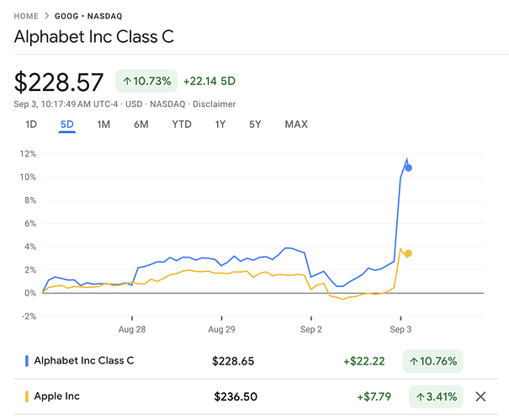Open the Disclaimer link
This screenshot has height=420, width=509.
[x=213, y=104]
